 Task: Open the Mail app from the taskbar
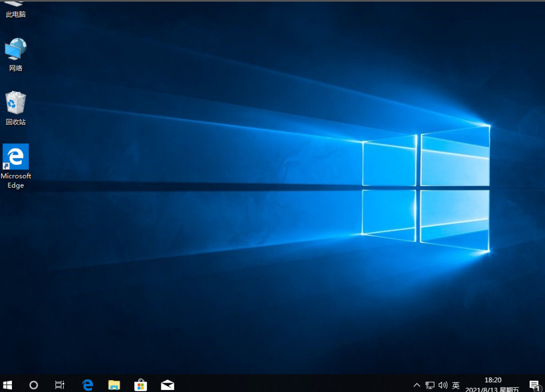(x=168, y=385)
